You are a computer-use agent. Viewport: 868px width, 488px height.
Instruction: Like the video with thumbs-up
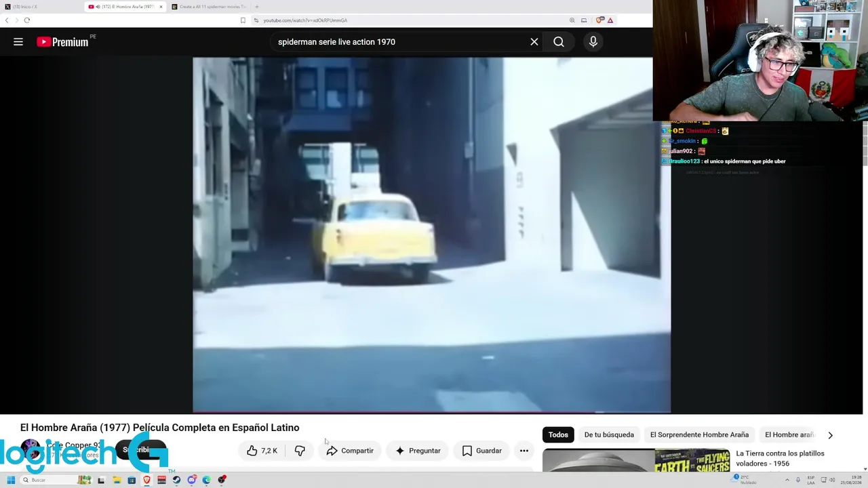pyautogui.click(x=262, y=451)
